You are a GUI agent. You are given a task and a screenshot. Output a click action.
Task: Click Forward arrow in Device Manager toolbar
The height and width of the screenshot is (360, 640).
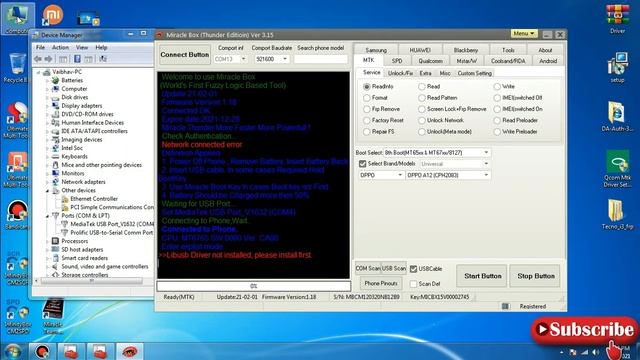pyautogui.click(x=48, y=59)
